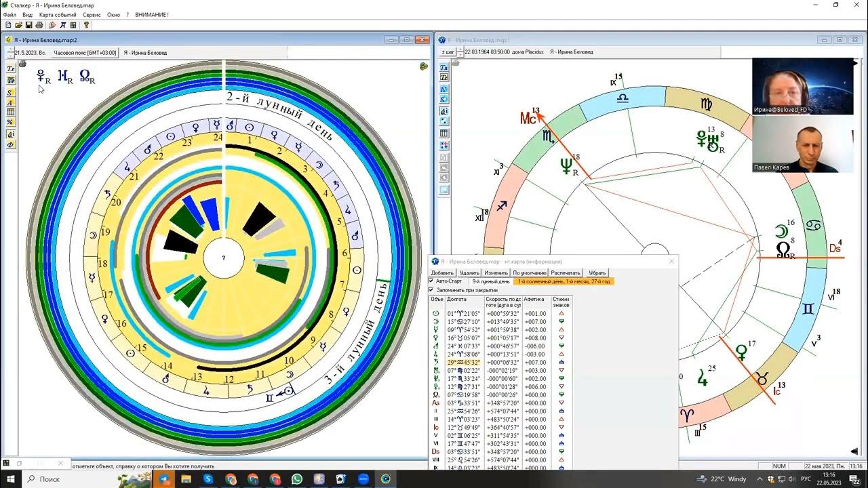Click the date stepper beside 21.5.2023

pyautogui.click(x=9, y=52)
